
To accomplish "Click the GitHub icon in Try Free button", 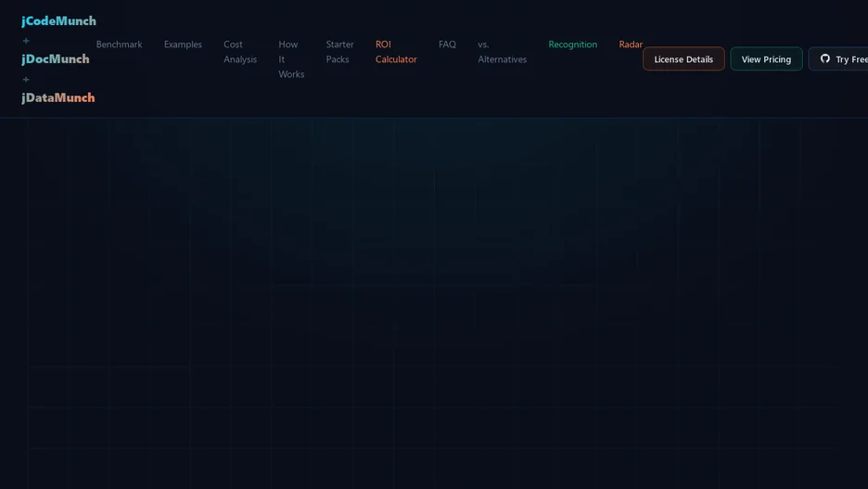I will click(x=824, y=58).
